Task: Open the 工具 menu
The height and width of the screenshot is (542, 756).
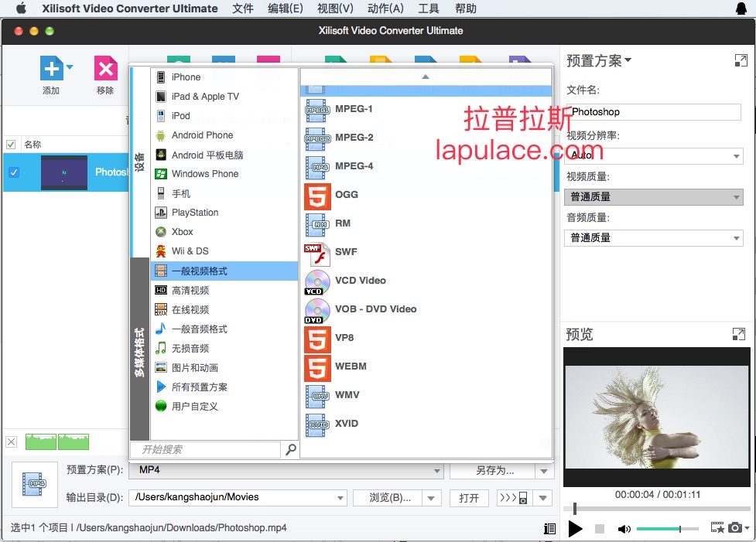Action: tap(429, 9)
